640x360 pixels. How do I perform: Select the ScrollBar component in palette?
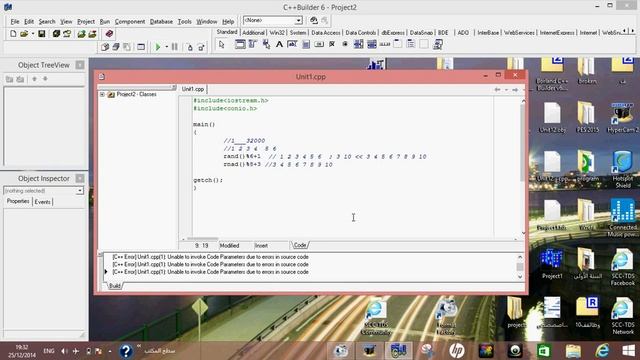(384, 44)
